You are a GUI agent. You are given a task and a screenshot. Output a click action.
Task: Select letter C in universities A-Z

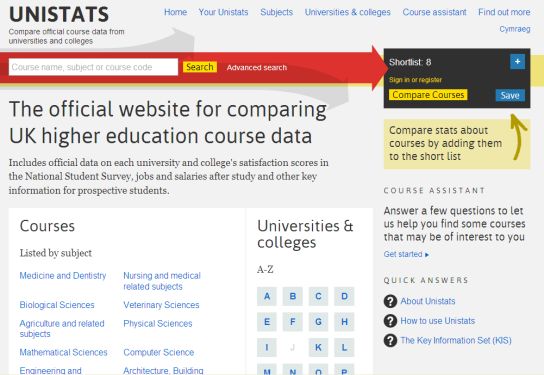(x=318, y=296)
